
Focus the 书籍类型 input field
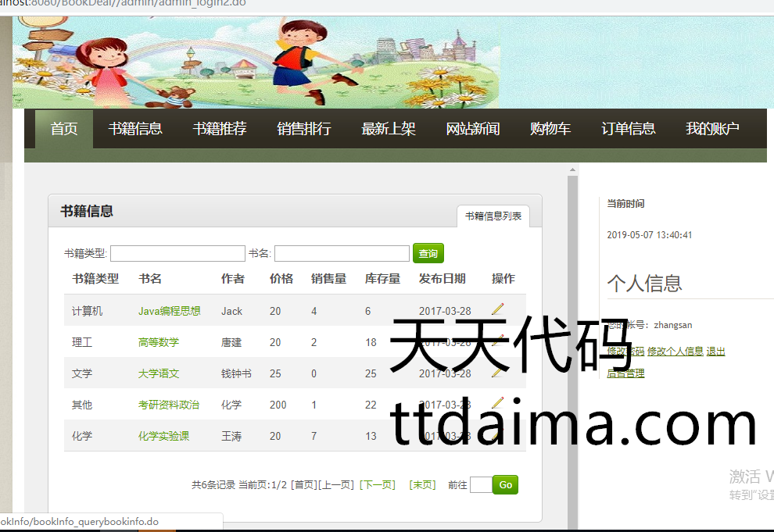177,254
